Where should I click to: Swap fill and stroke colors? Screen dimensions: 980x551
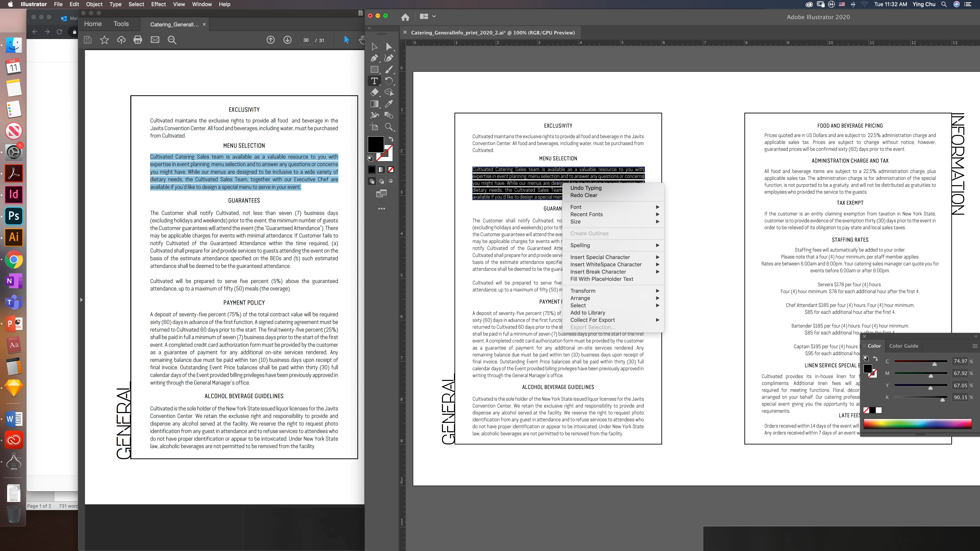(391, 139)
